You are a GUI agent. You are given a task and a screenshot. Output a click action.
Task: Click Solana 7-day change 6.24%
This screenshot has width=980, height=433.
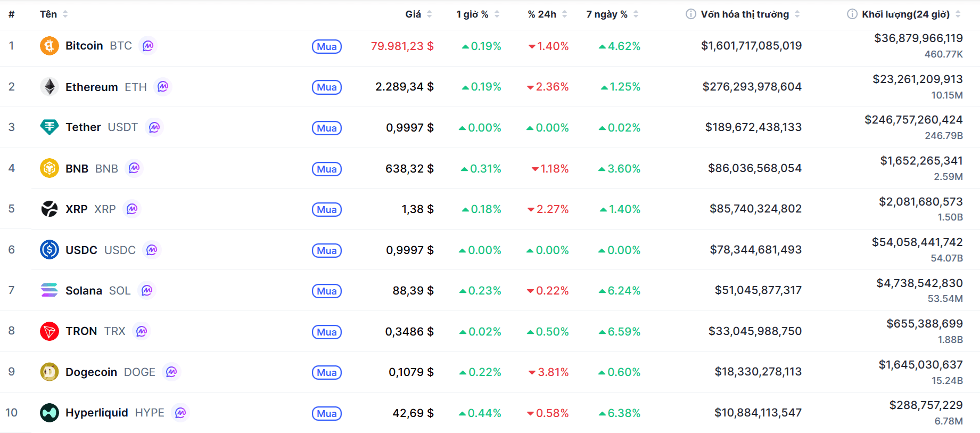tap(620, 291)
